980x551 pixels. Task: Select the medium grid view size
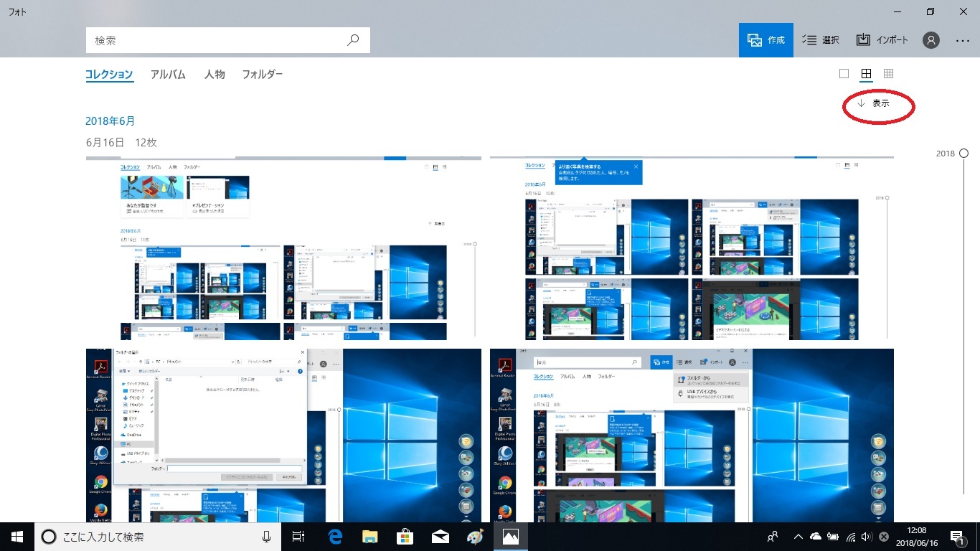point(866,74)
